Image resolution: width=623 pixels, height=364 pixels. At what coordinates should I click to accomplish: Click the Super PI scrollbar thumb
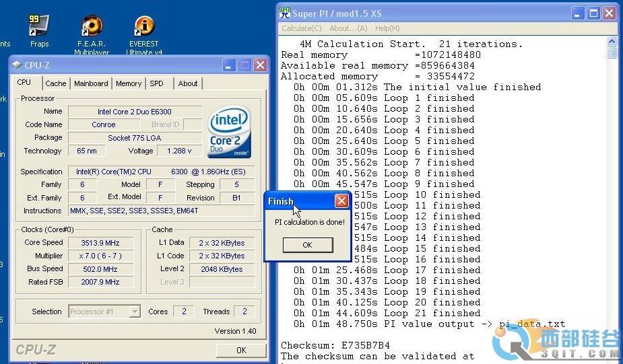click(612, 52)
